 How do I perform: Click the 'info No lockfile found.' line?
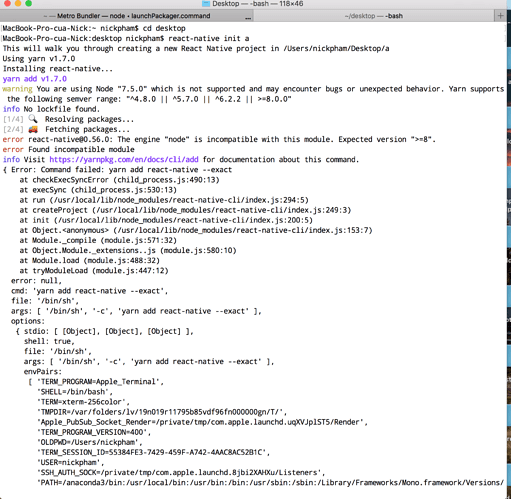click(51, 109)
